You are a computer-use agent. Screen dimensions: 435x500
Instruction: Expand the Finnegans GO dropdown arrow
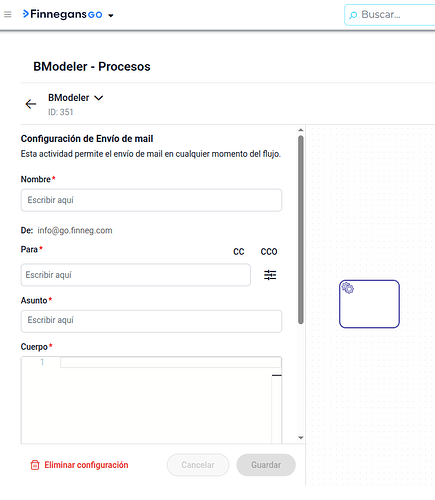(111, 15)
